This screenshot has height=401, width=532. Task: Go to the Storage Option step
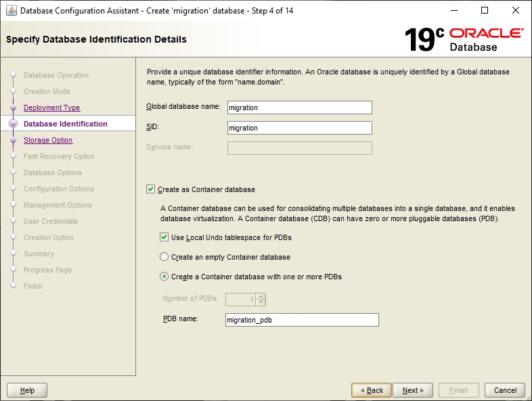tap(48, 141)
